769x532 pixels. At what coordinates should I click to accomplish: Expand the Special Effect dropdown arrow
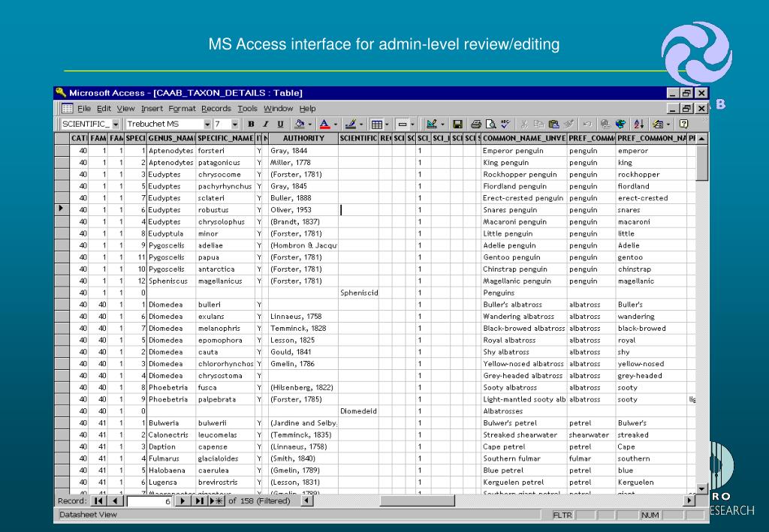pos(412,124)
